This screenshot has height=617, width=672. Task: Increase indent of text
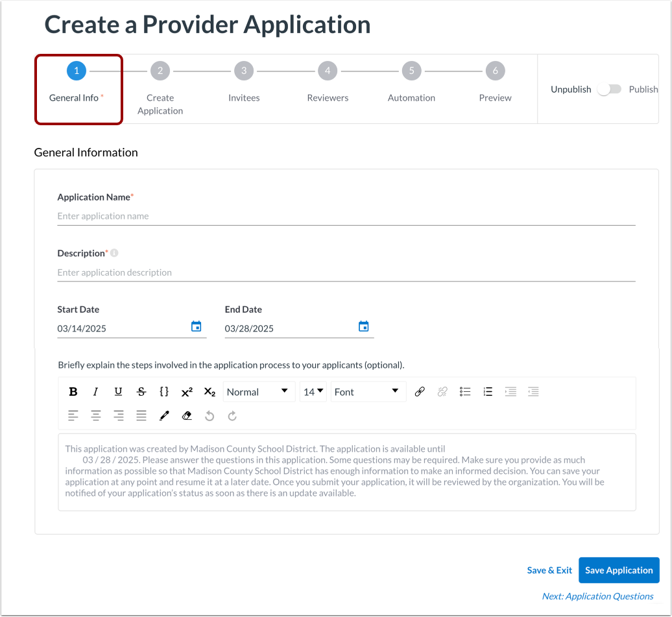pos(510,391)
